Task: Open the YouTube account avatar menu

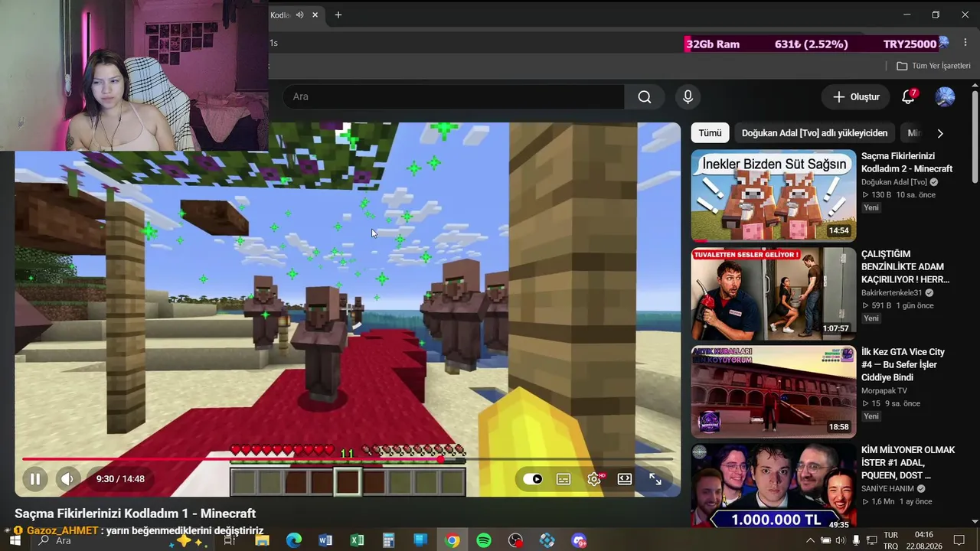Action: tap(945, 97)
